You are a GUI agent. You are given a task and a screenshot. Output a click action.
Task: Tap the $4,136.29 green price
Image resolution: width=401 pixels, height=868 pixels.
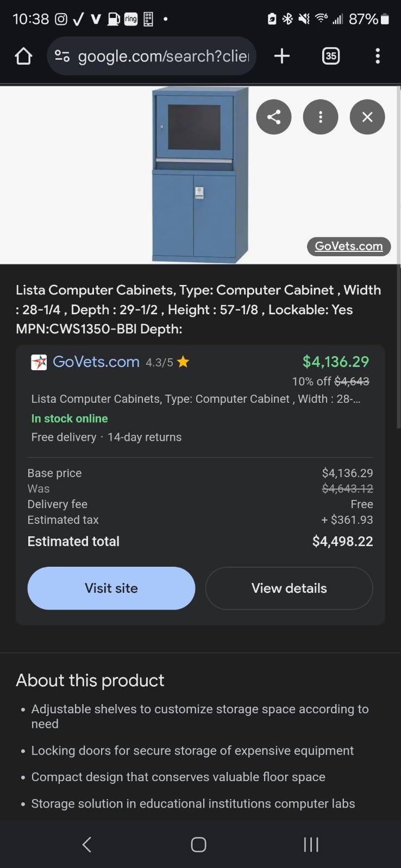(336, 362)
